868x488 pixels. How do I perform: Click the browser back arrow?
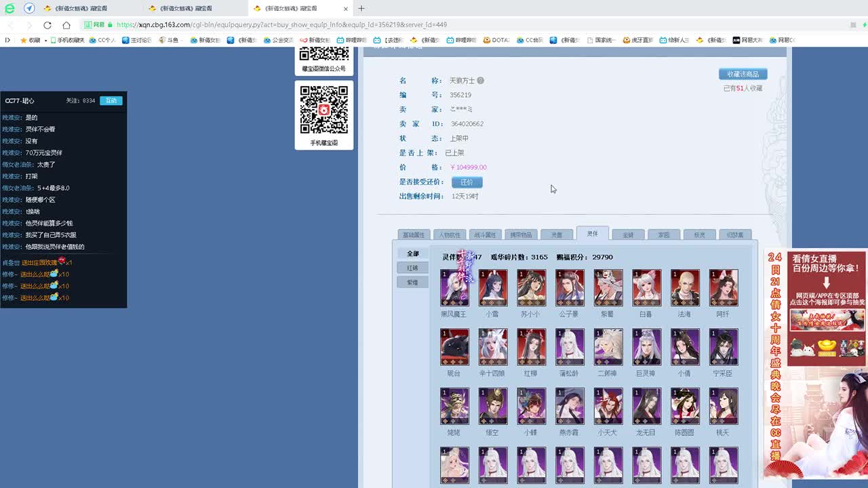click(x=10, y=24)
